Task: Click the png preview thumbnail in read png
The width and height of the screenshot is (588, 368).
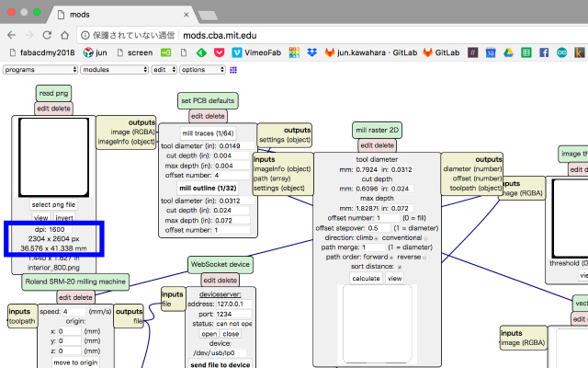Action: click(x=53, y=157)
